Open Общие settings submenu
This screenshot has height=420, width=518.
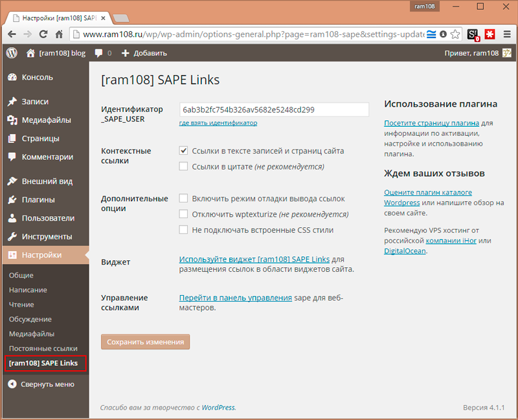coord(21,276)
